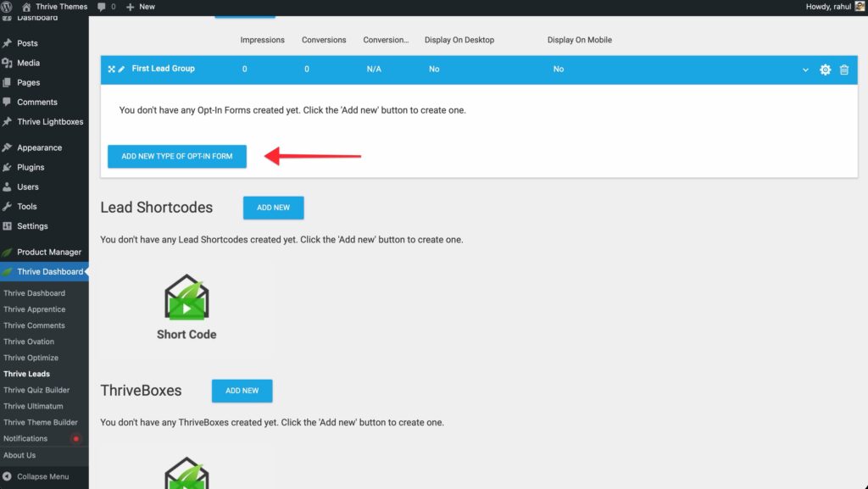Click the Thrive Themes home icon
The width and height of the screenshot is (868, 489).
[x=26, y=7]
